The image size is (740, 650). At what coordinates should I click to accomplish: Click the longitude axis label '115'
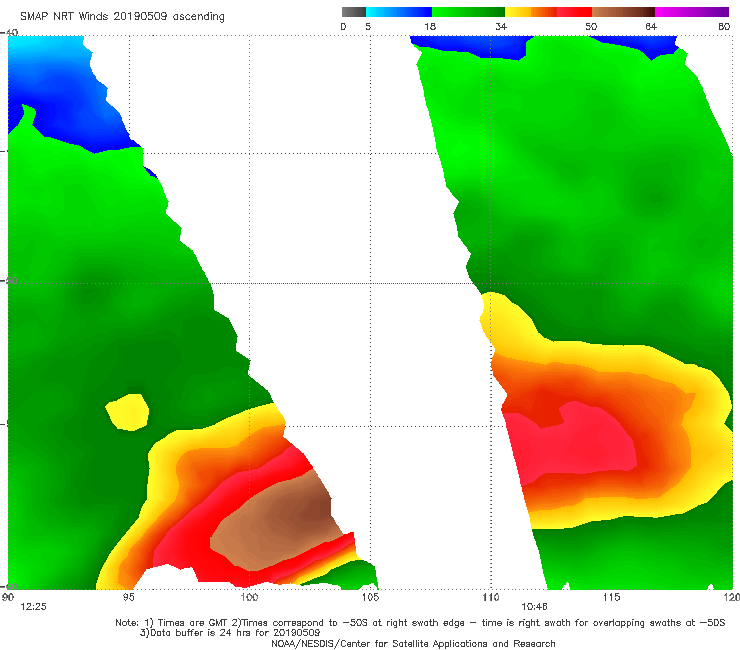pyautogui.click(x=612, y=597)
